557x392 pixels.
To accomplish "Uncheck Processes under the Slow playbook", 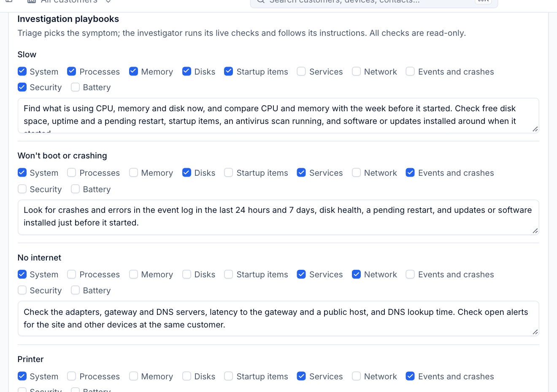I will click(x=72, y=71).
